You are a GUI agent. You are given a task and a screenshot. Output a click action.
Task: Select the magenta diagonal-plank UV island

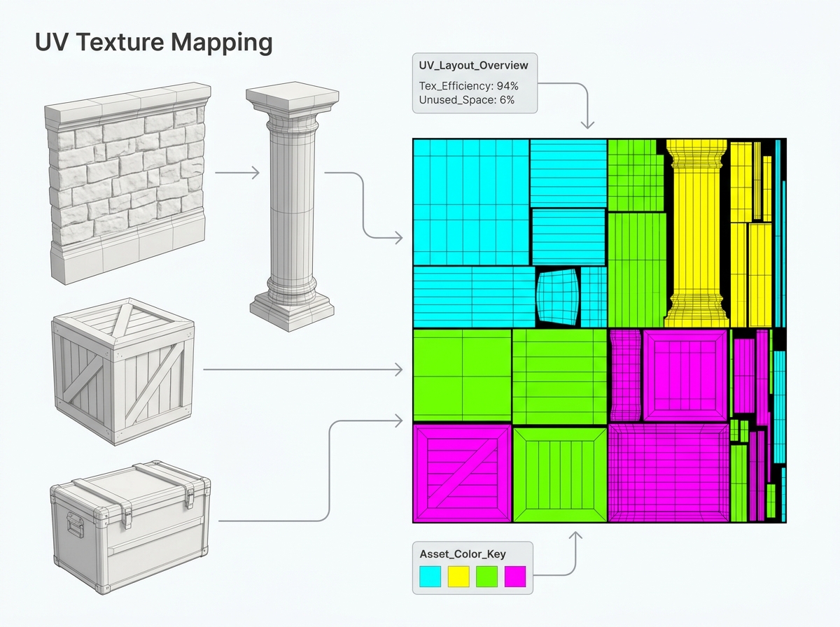tap(462, 473)
